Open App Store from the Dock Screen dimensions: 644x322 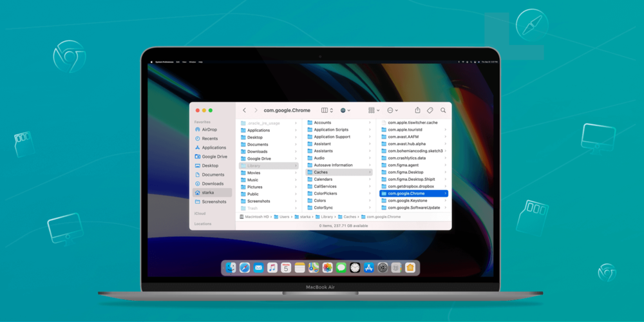point(369,268)
